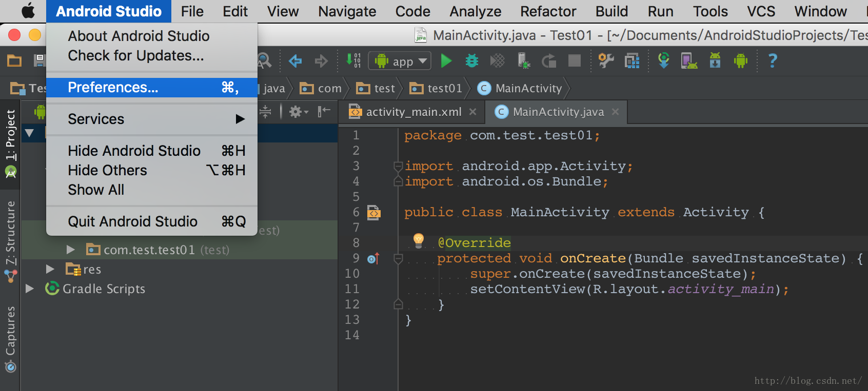Click the test01 breadcrumb folder
868x391 pixels.
tap(436, 88)
